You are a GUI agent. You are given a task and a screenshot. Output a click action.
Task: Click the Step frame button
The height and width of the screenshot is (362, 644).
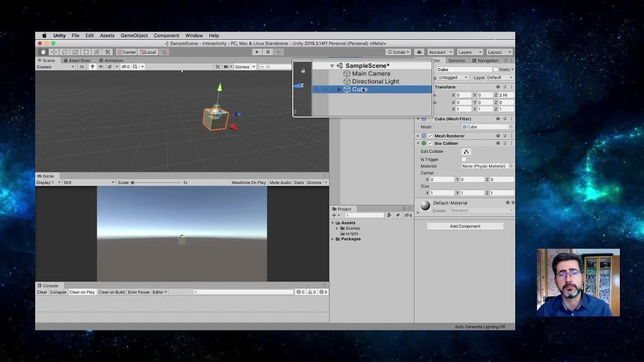click(x=279, y=52)
